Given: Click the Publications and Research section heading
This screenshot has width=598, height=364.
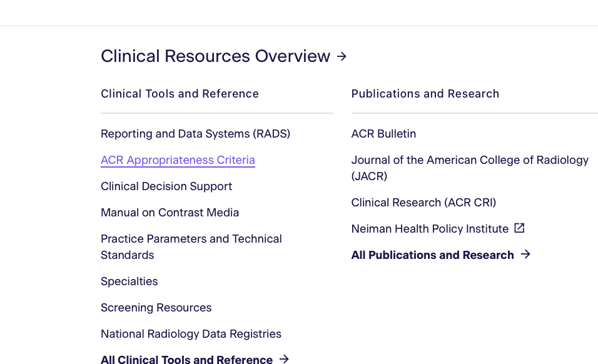Looking at the screenshot, I should (x=425, y=94).
